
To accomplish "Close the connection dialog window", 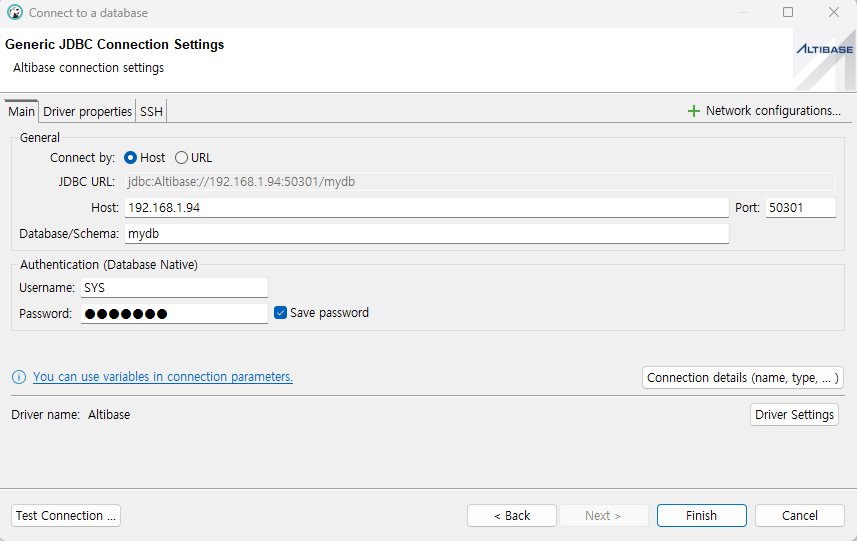I will click(x=833, y=13).
